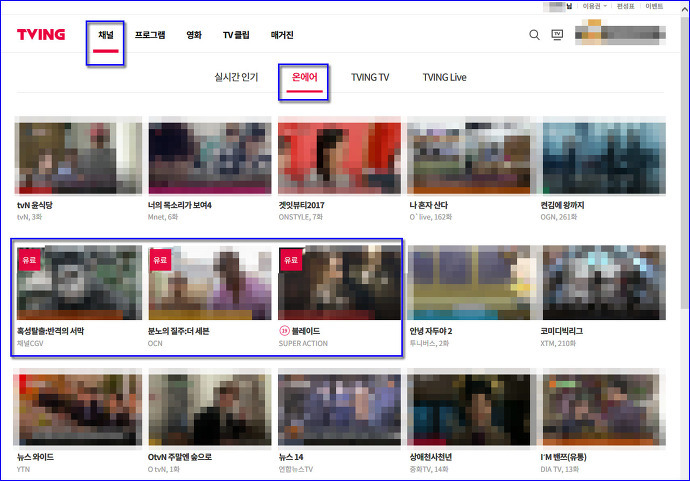
Task: Click the Mnet, 6화 label
Action: [x=163, y=217]
